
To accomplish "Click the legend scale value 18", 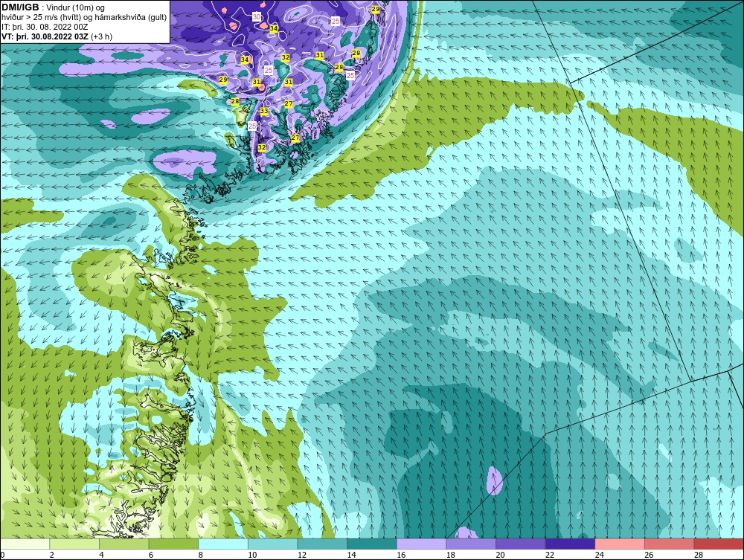I will tap(451, 555).
